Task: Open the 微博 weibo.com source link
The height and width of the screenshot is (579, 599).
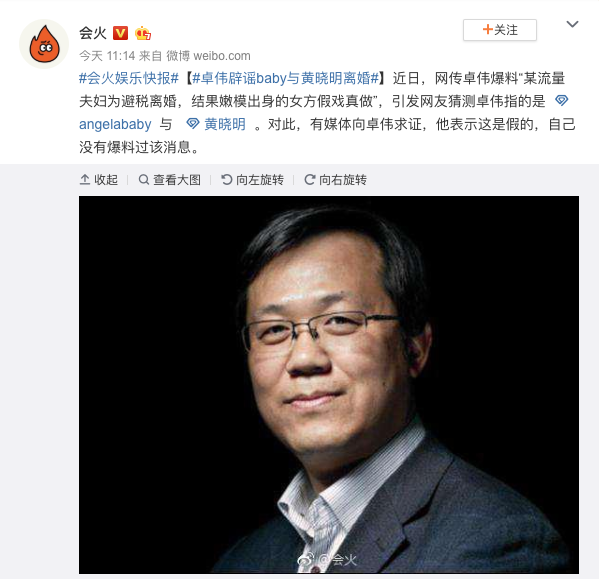Action: point(208,56)
